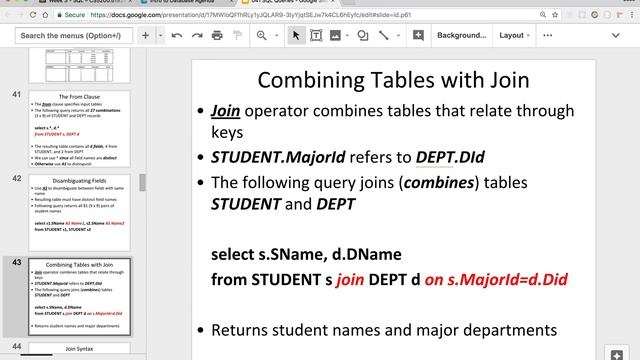This screenshot has height=360, width=640.
Task: Click the explore button at bottom right
Action: (617, 354)
